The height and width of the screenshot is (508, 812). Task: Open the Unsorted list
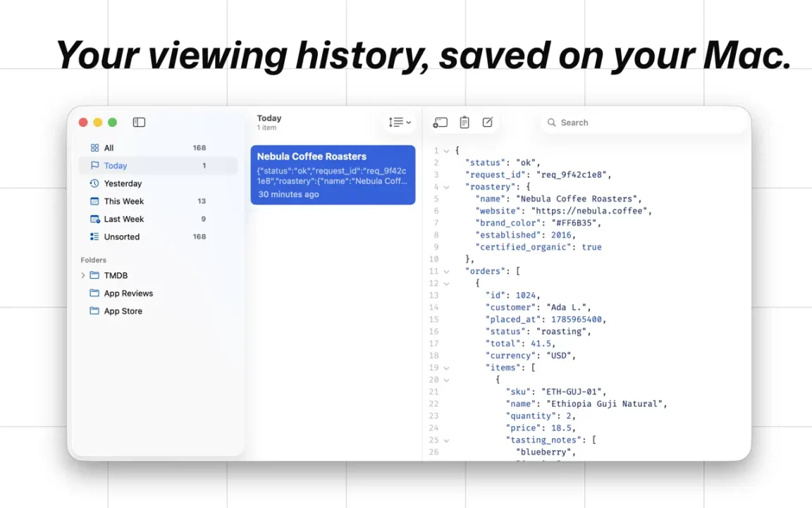158,236
